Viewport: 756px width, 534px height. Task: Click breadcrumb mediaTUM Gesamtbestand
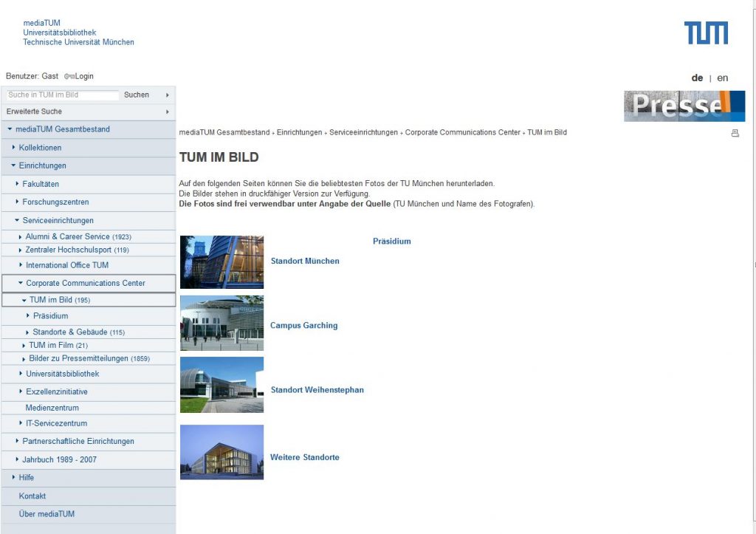click(x=224, y=132)
